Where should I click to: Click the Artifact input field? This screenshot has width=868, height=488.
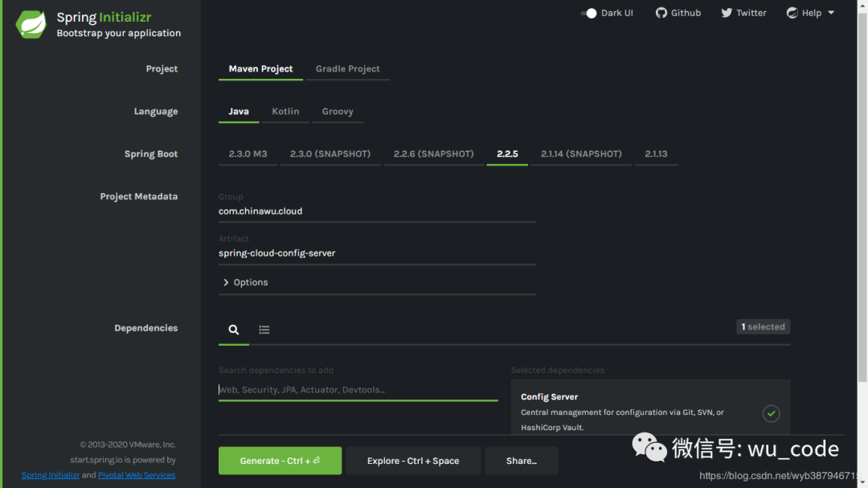point(377,254)
